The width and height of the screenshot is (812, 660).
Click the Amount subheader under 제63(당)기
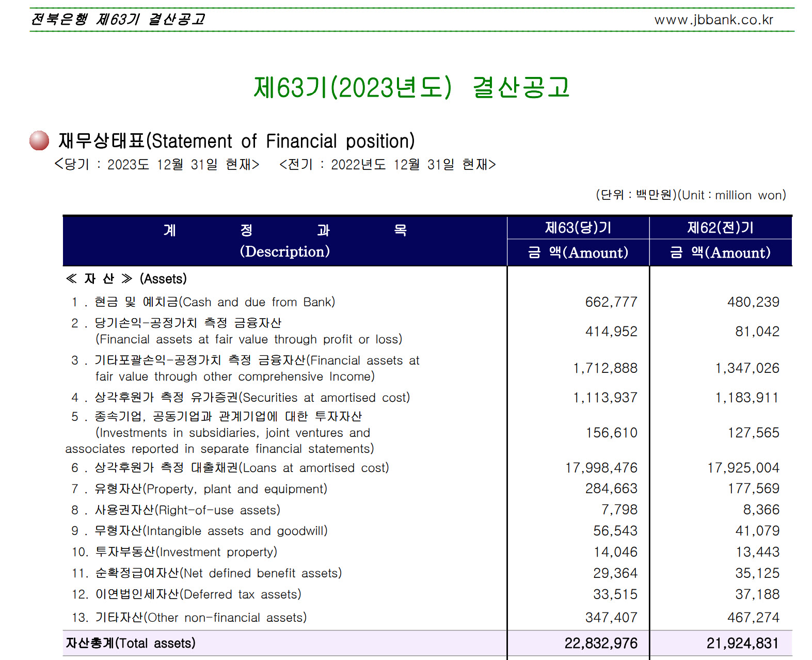point(578,253)
